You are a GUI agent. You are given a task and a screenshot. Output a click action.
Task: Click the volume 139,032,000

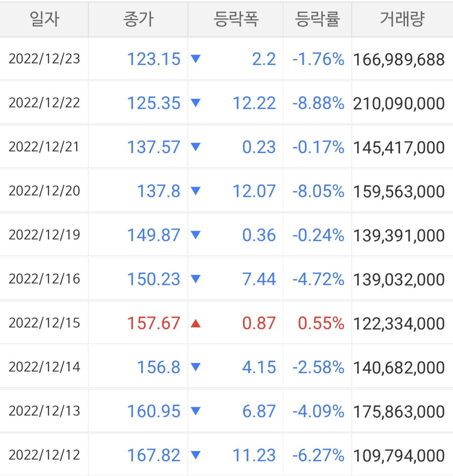tap(399, 280)
